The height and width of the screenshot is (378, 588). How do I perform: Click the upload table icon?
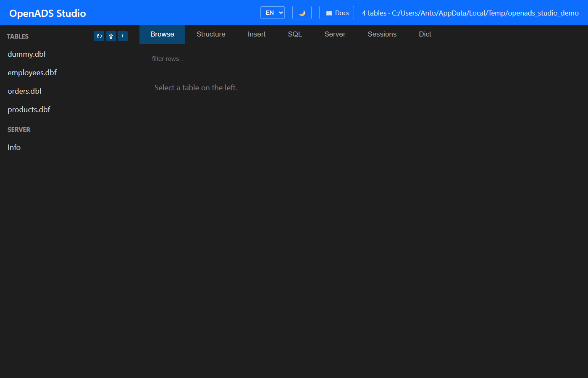111,36
